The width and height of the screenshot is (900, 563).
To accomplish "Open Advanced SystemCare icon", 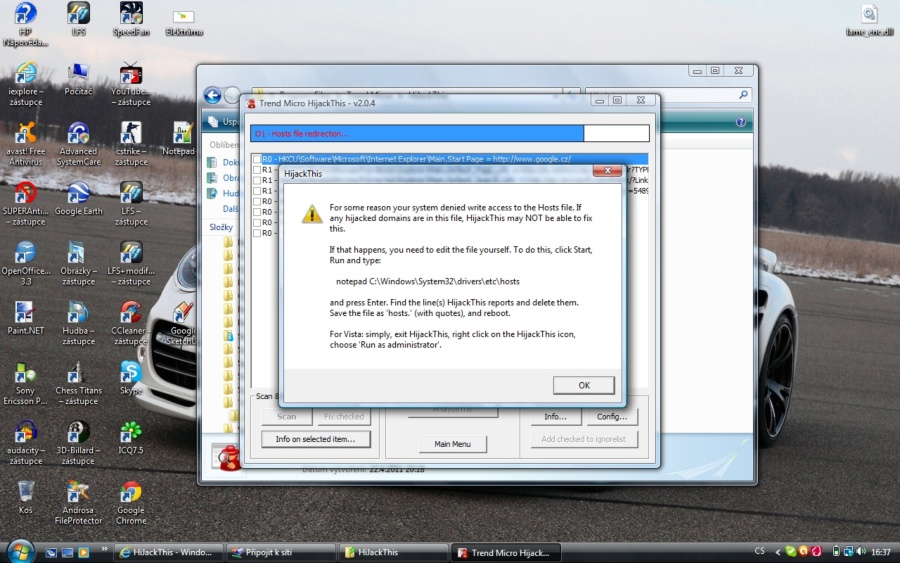I will 78,144.
